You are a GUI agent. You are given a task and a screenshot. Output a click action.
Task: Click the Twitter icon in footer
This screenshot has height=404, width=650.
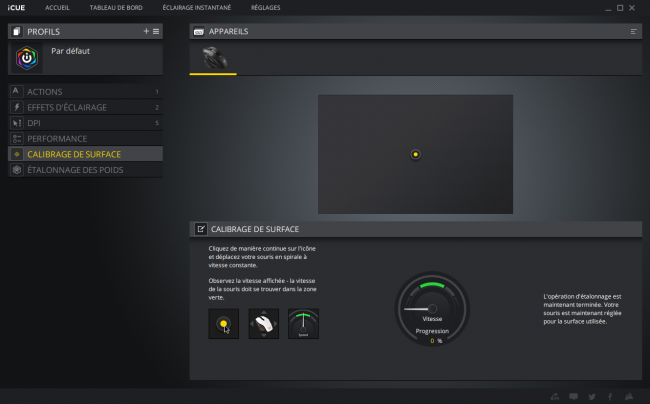(x=592, y=397)
